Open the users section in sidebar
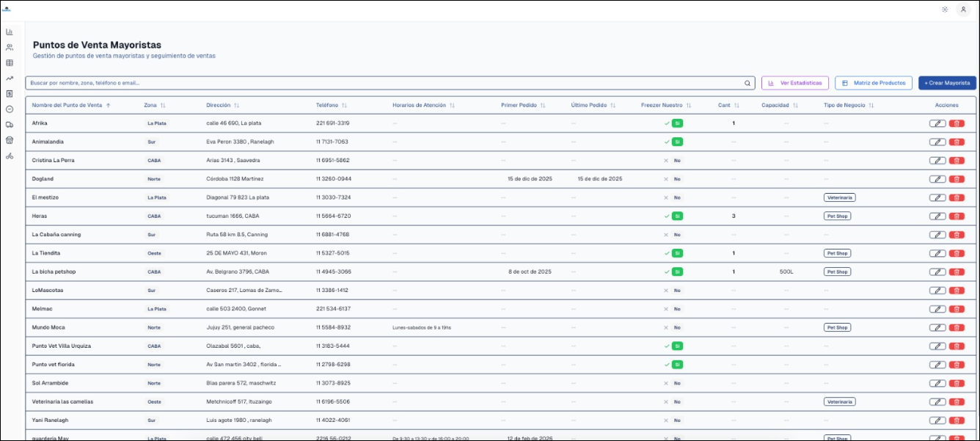The image size is (980, 441). (x=10, y=48)
